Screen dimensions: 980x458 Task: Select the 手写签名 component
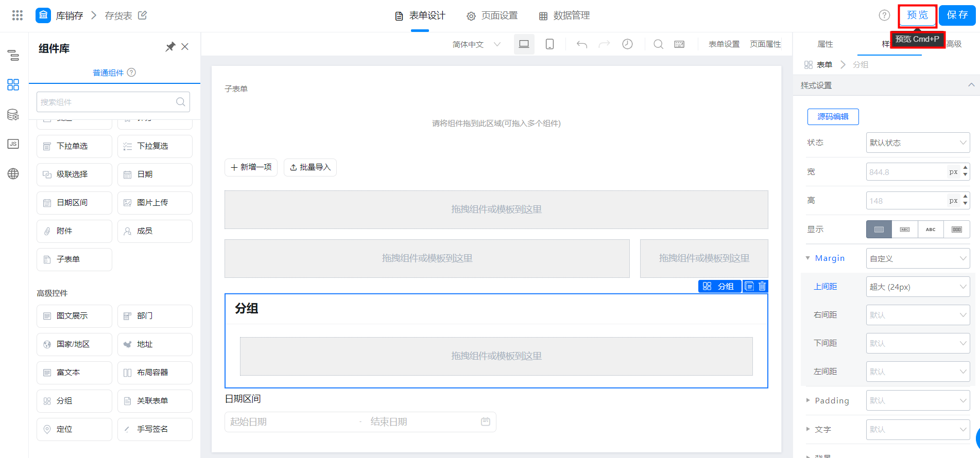coord(155,429)
